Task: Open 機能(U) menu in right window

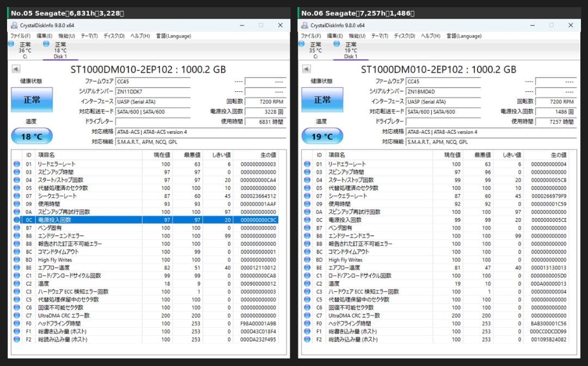Action: (357, 36)
